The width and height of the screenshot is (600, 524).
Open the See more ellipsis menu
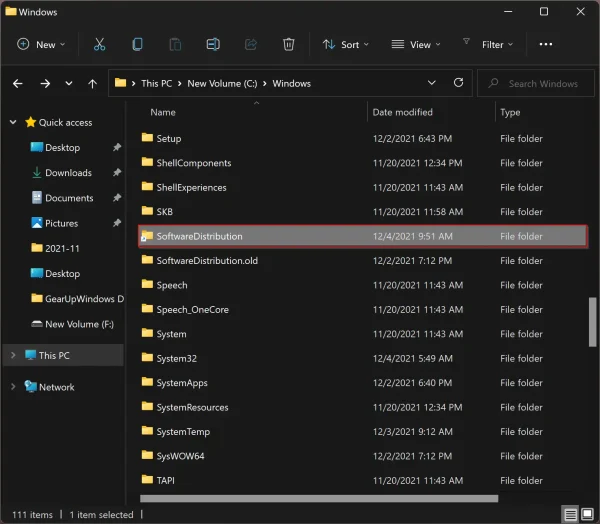point(546,44)
